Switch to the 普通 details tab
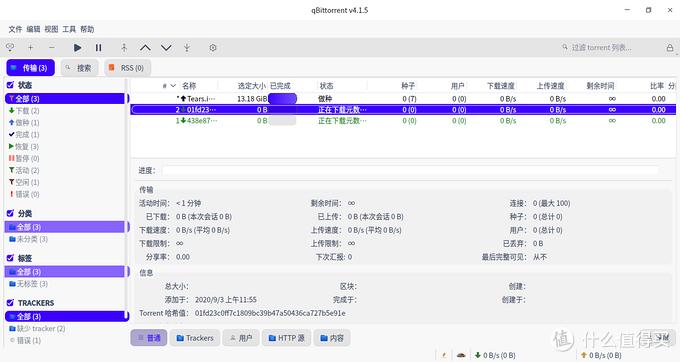 149,338
